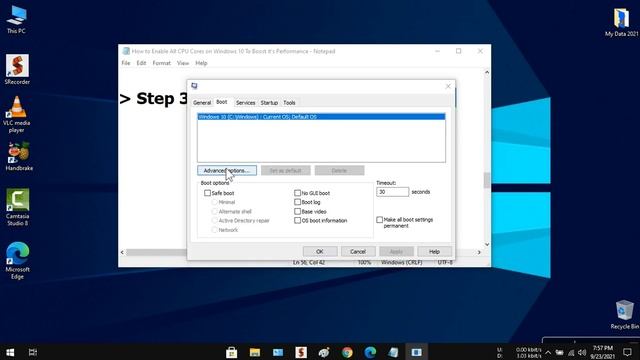This screenshot has width=640, height=360.
Task: Open battery status tray icon
Action: [x=560, y=353]
